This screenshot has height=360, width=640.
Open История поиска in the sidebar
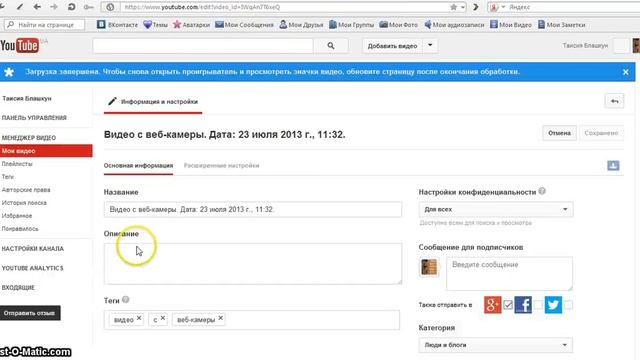24,203
